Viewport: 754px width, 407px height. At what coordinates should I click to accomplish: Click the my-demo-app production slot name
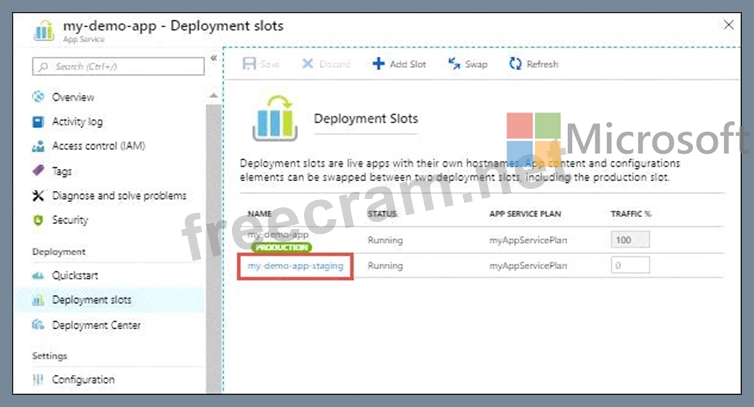278,235
